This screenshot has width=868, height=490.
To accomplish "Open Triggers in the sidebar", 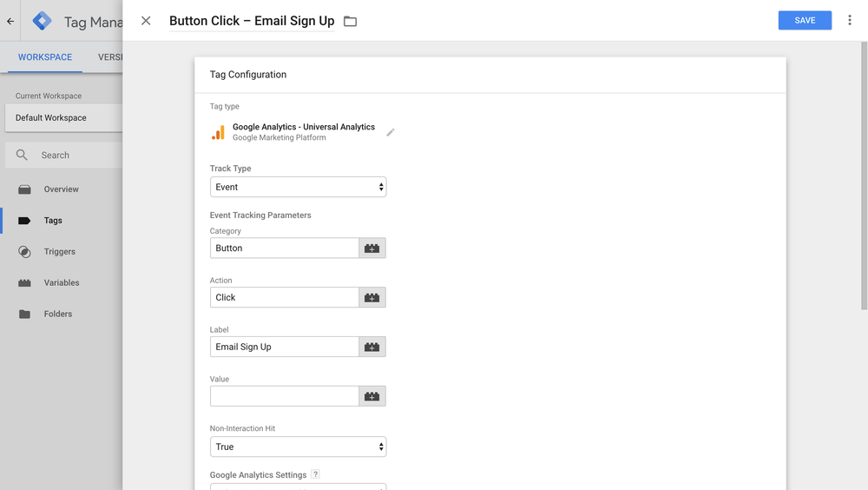I will tap(62, 251).
